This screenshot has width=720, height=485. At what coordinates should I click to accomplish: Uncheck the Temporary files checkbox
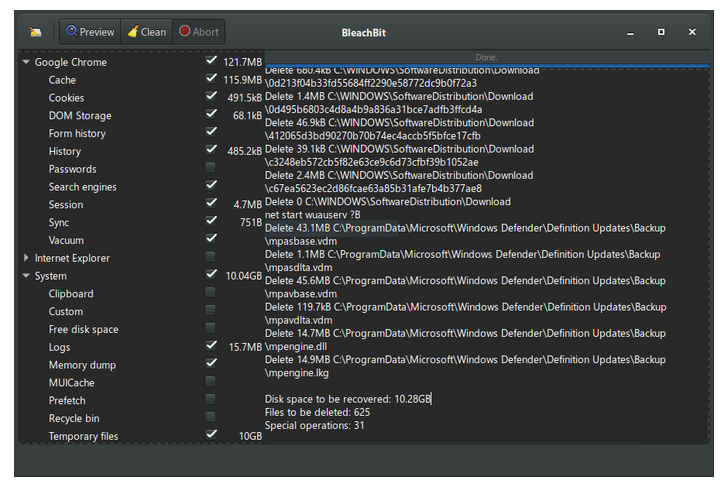click(x=211, y=434)
